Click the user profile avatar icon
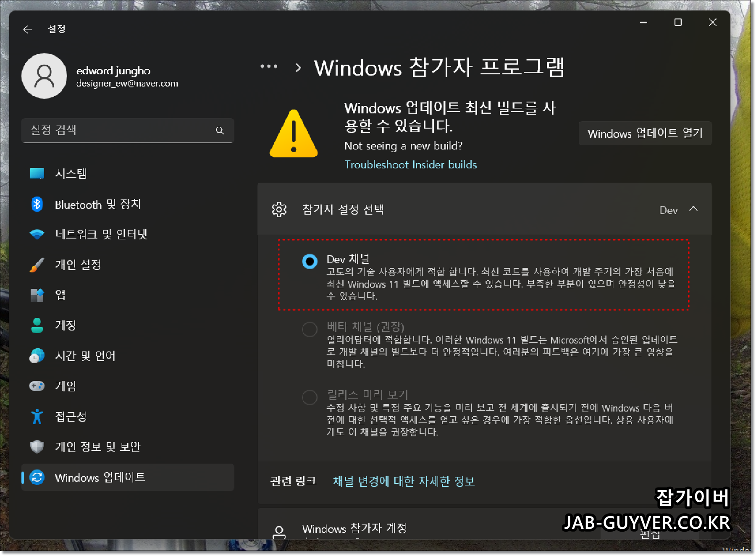Image resolution: width=756 pixels, height=556 pixels. 44,76
